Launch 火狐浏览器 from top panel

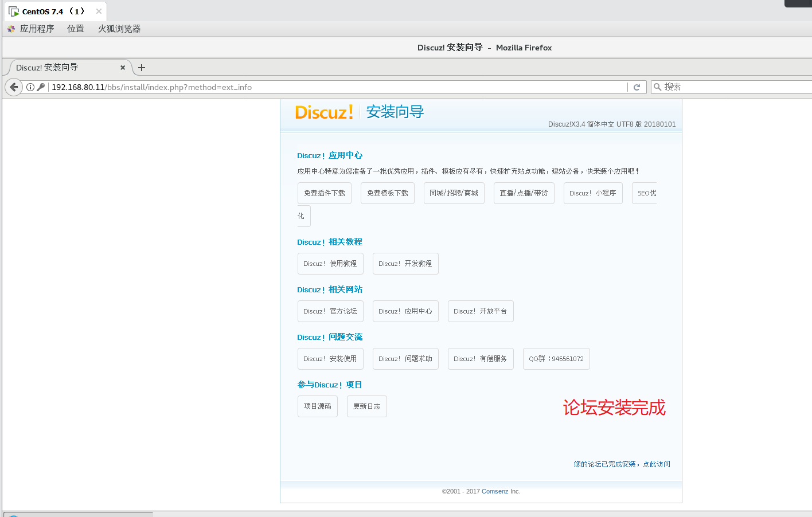[119, 29]
